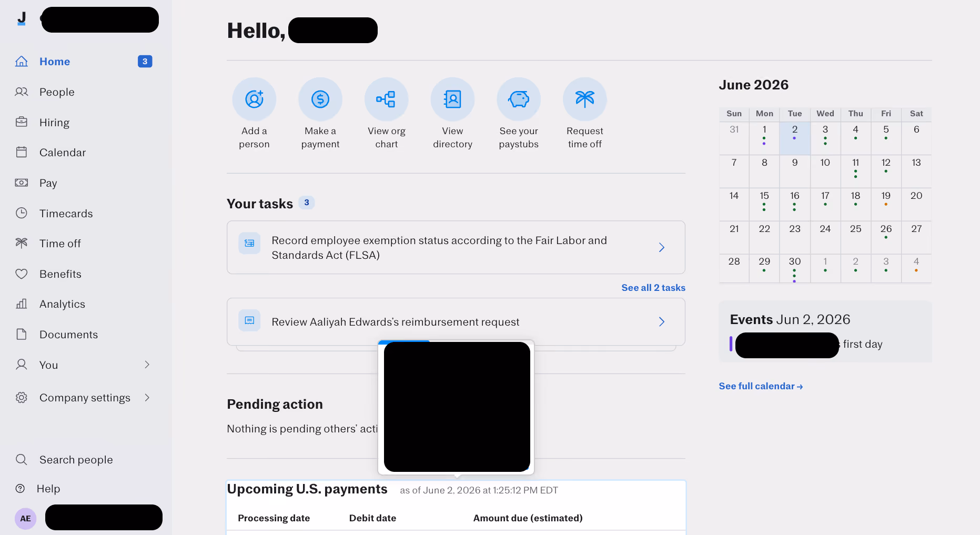980x535 pixels.
Task: Click the See your paystubs piggy bank icon
Action: coord(519,99)
